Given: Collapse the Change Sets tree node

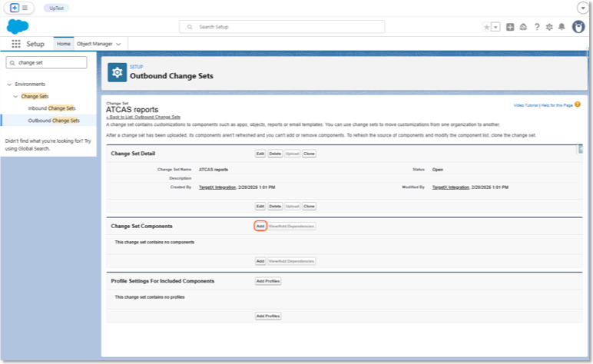Looking at the screenshot, I should coord(15,97).
